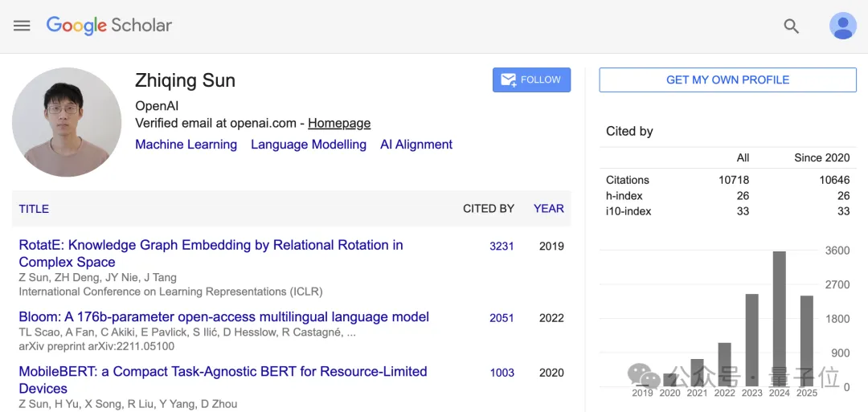The width and height of the screenshot is (868, 412).
Task: View the 3231 citations for RotatE
Action: [x=502, y=246]
